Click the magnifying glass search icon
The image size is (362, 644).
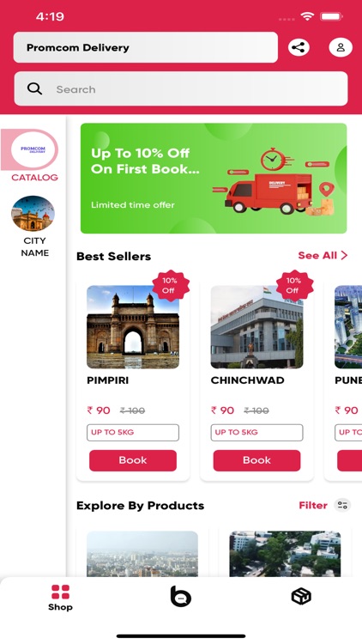coord(34,88)
